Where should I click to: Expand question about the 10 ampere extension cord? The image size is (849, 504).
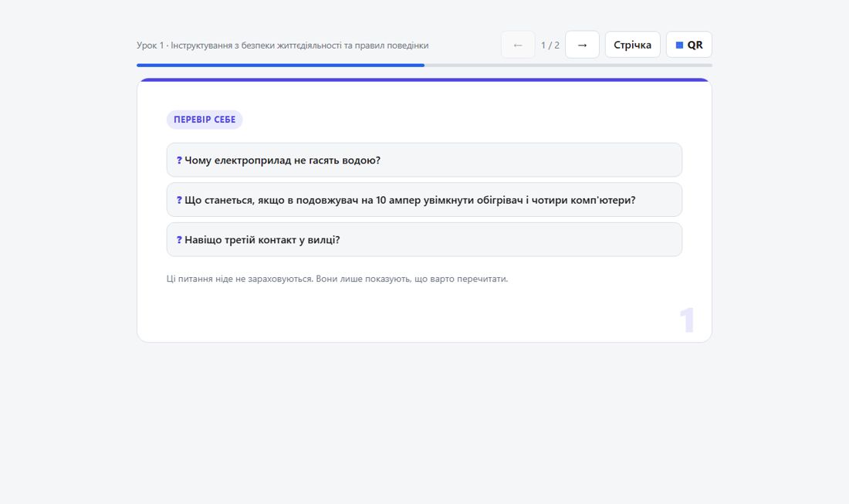pos(424,200)
